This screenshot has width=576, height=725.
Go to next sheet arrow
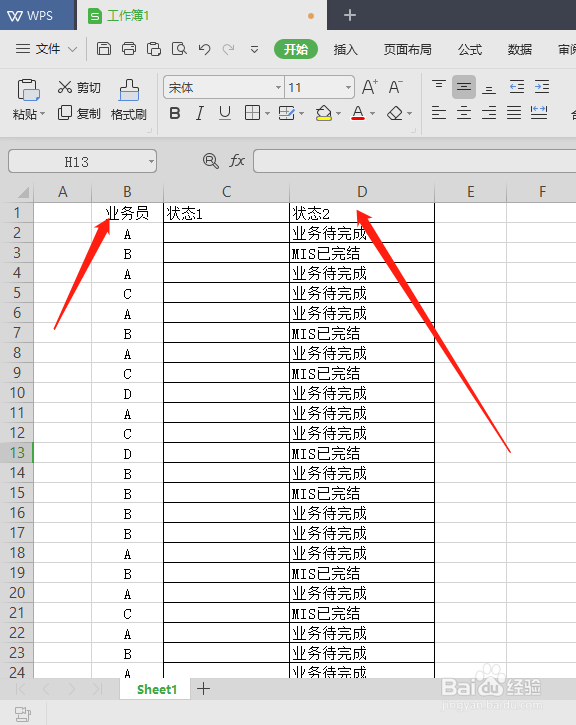point(72,689)
